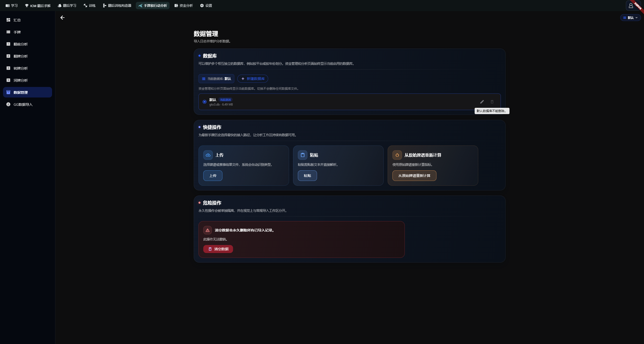Switch to the 训练 tab

90,6
